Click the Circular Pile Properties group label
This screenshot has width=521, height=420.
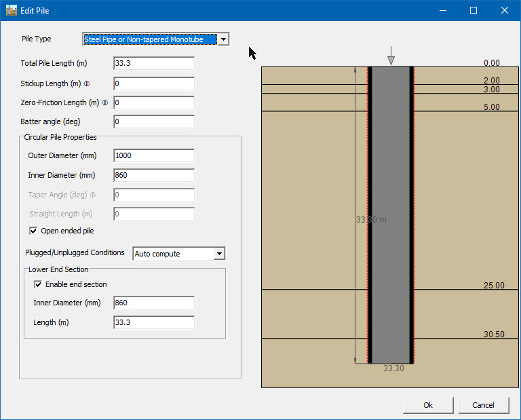point(60,137)
